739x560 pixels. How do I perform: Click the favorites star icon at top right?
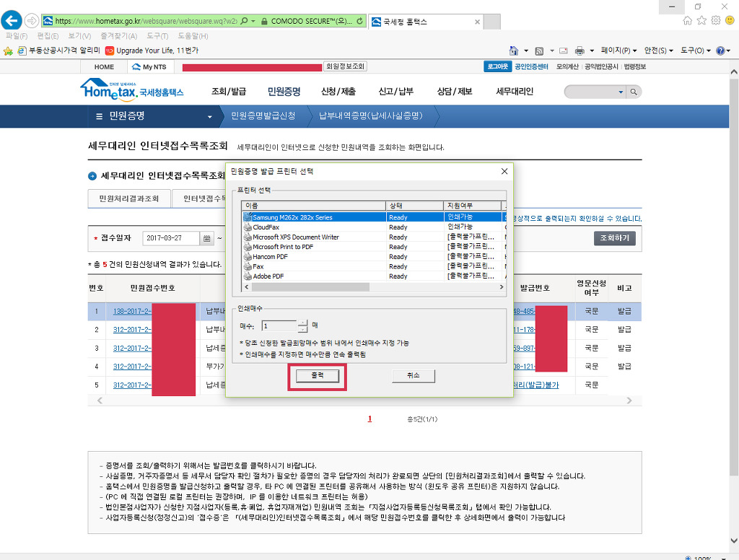pos(701,20)
